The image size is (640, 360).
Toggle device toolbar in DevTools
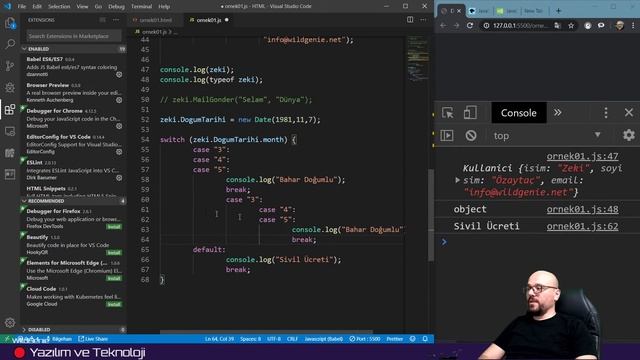pos(470,113)
